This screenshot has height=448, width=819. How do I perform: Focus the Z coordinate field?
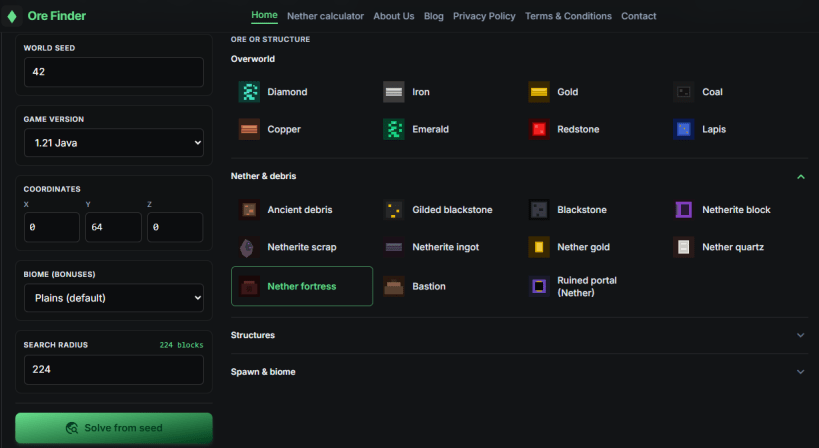pos(175,227)
